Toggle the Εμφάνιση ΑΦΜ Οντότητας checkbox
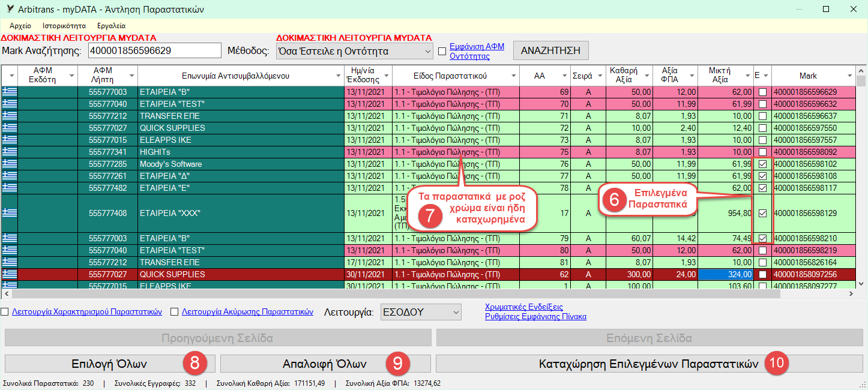 pyautogui.click(x=442, y=51)
